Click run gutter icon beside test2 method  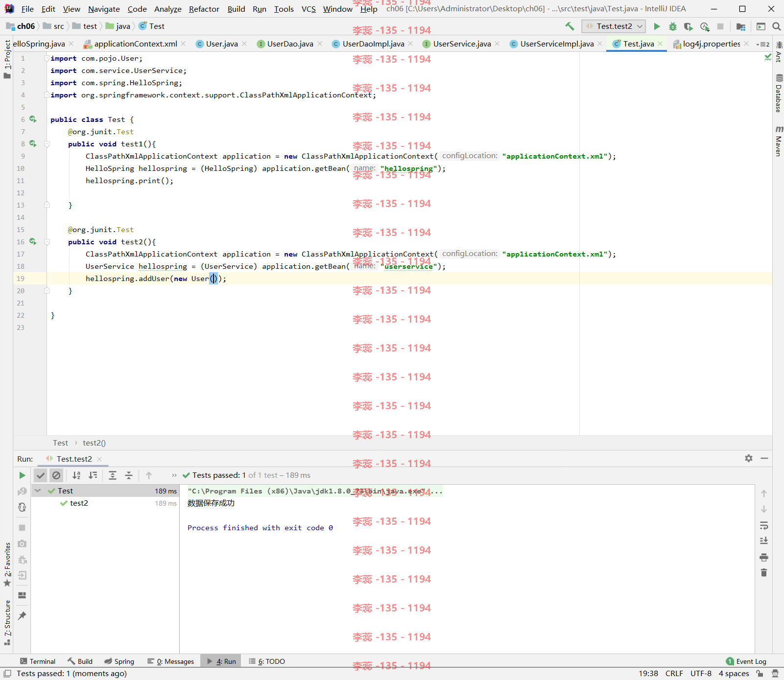33,241
